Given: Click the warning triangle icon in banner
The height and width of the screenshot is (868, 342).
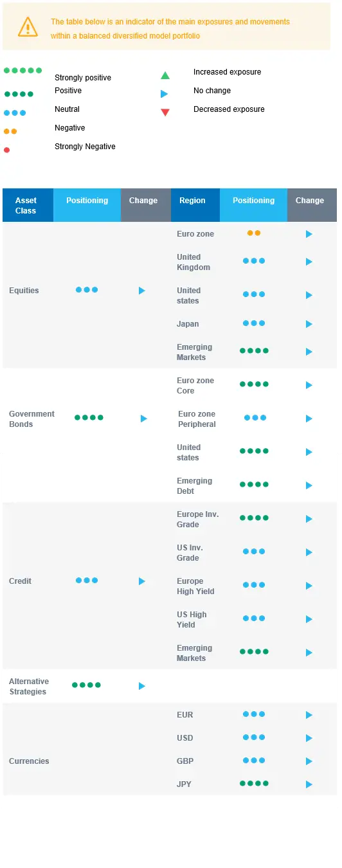Looking at the screenshot, I should tap(28, 27).
